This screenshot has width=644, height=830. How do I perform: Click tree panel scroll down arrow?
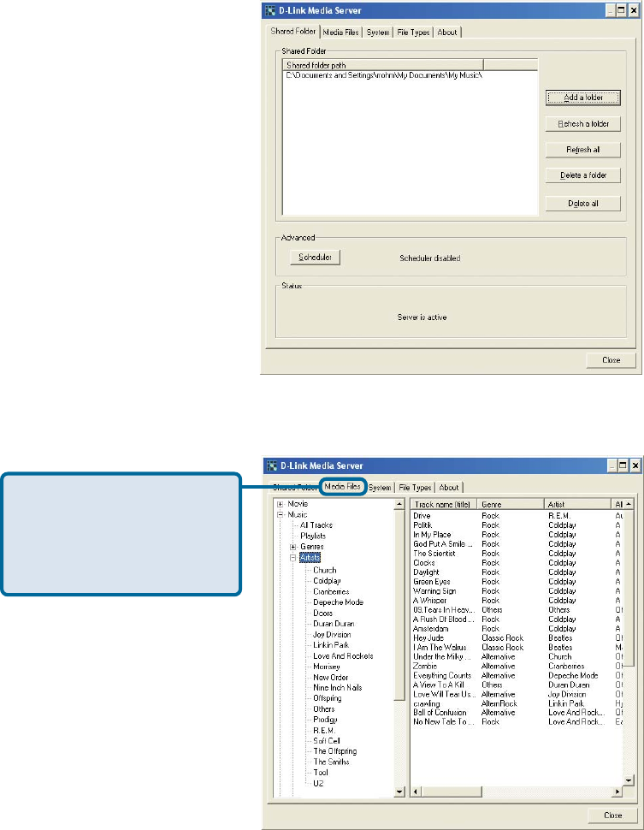click(400, 791)
